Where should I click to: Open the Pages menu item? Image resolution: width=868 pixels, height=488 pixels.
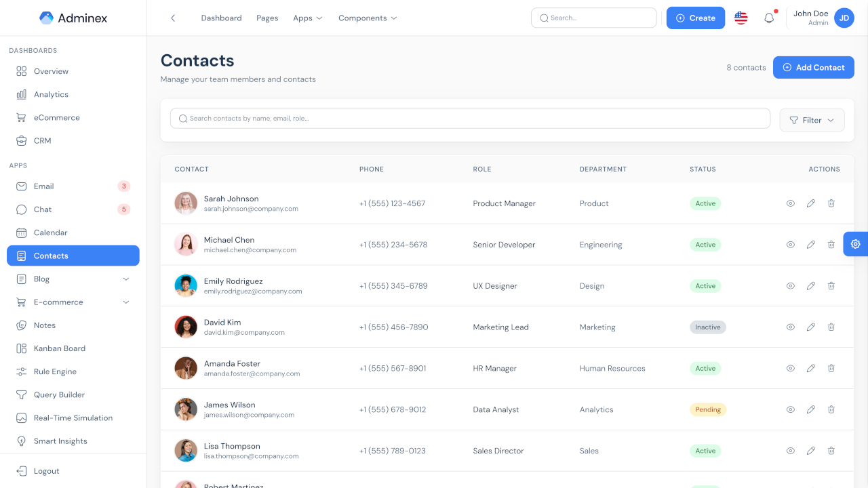pyautogui.click(x=267, y=18)
